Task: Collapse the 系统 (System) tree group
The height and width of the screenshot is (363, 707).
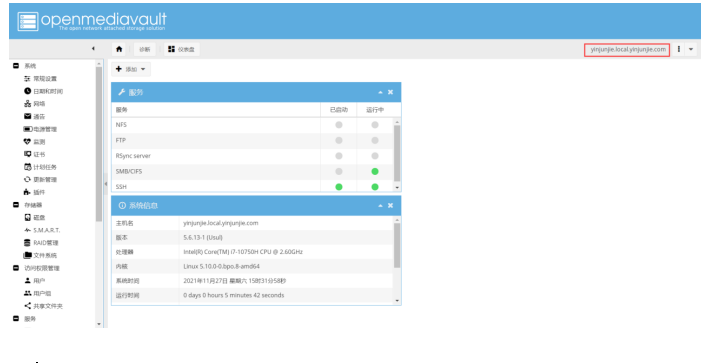Action: [16, 66]
